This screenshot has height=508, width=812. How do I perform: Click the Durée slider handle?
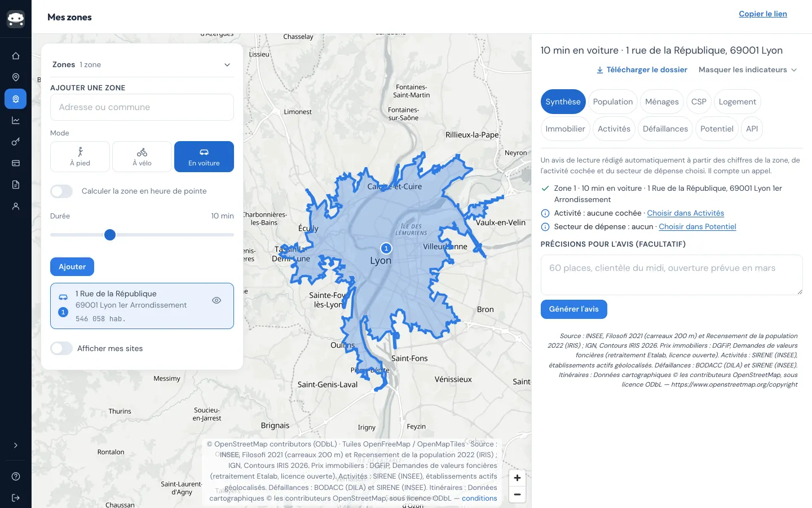pyautogui.click(x=110, y=235)
